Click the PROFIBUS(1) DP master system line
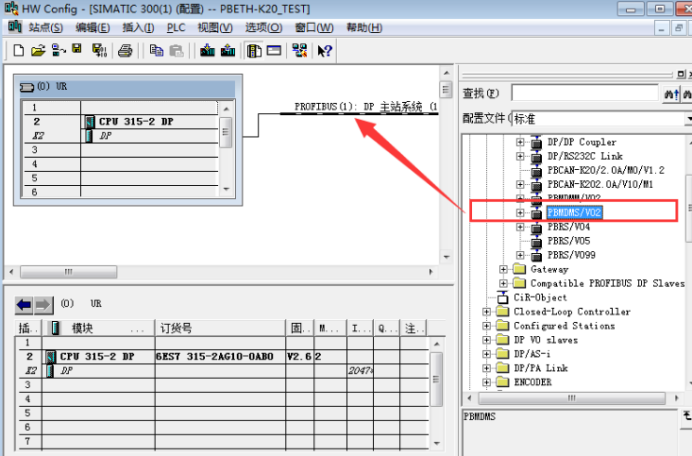This screenshot has width=692, height=456. point(359,113)
